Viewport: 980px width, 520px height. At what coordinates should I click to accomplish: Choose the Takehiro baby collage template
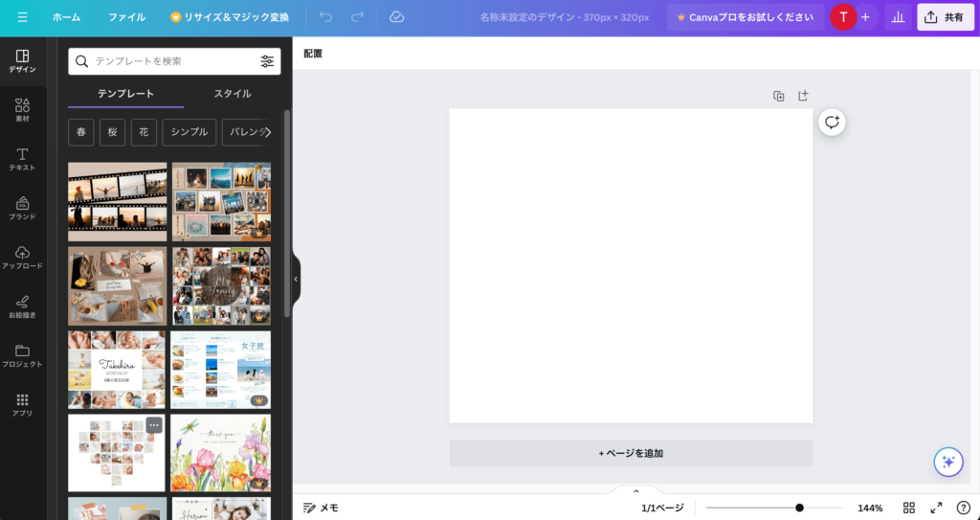[x=117, y=370]
